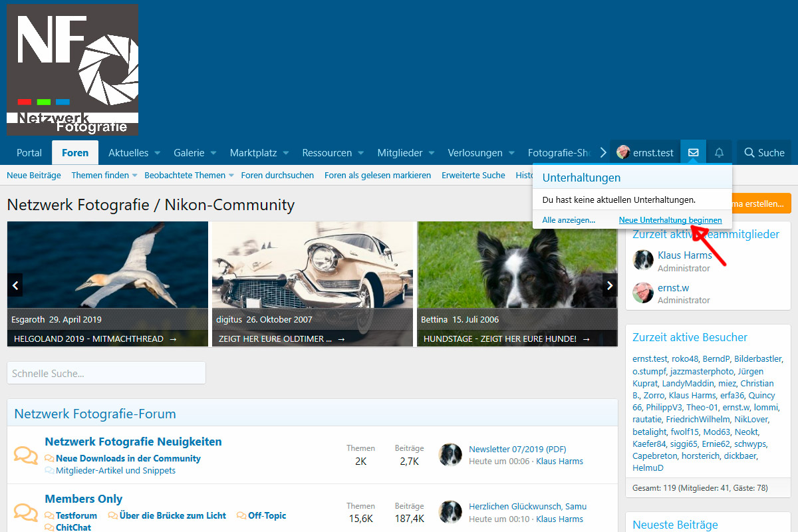This screenshot has height=532, width=798.
Task: Click ernst.w avatar in Teammitglieder
Action: (643, 293)
